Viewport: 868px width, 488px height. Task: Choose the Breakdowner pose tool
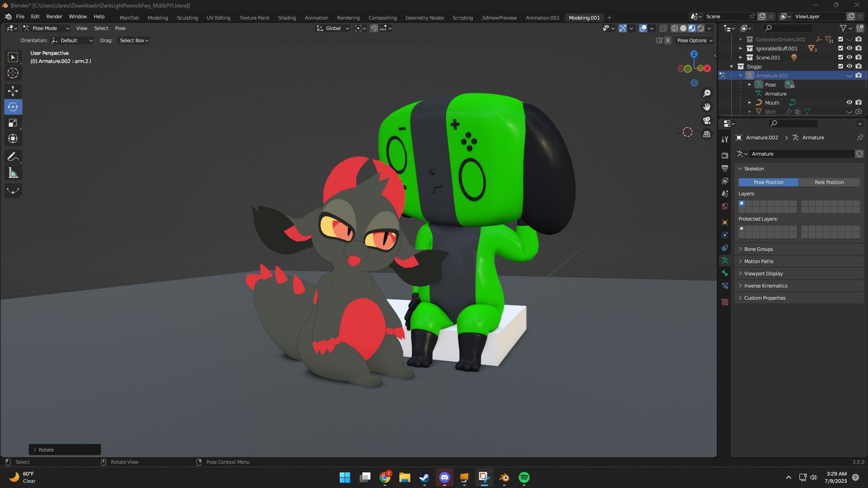13,190
